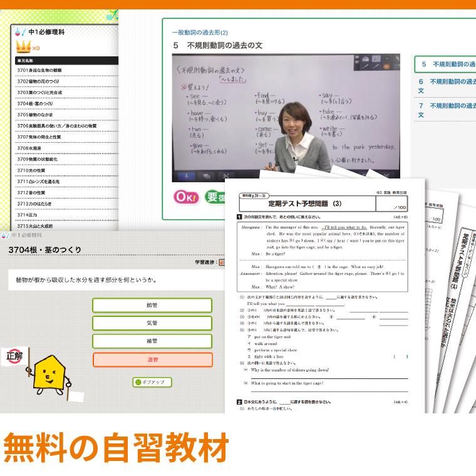The height and width of the screenshot is (476, 476).
Task: Switch to lesson 6 in the lesson list
Action: [x=447, y=86]
